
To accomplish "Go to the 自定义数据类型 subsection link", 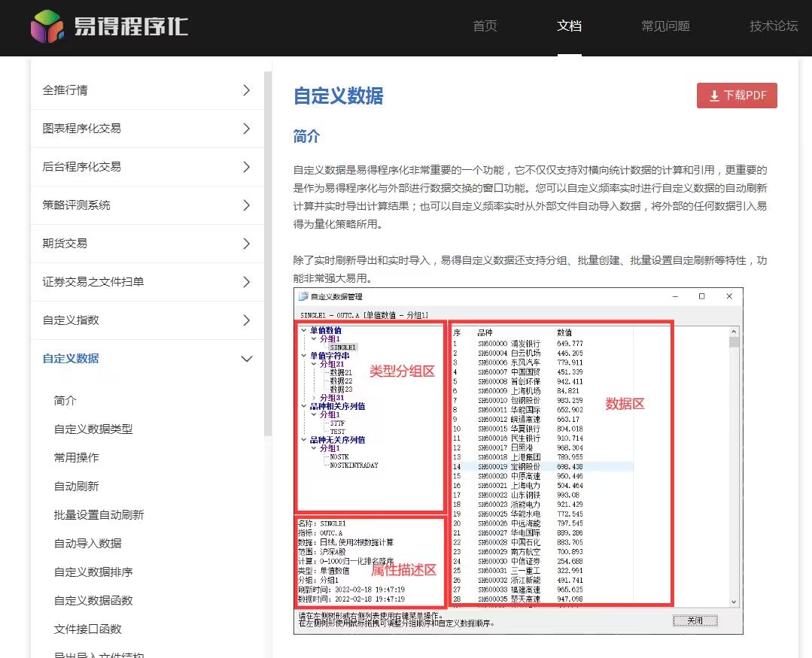I will (93, 429).
